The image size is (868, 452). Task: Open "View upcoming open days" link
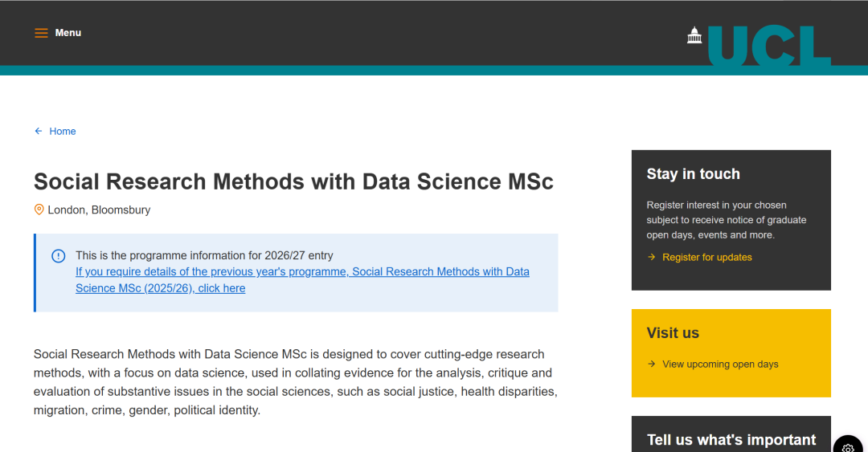pos(720,364)
